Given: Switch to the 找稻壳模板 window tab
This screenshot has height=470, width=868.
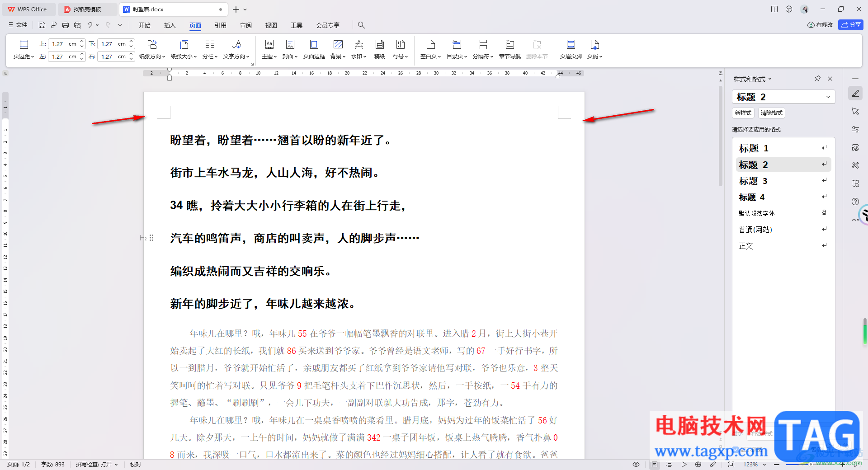Looking at the screenshot, I should point(87,9).
